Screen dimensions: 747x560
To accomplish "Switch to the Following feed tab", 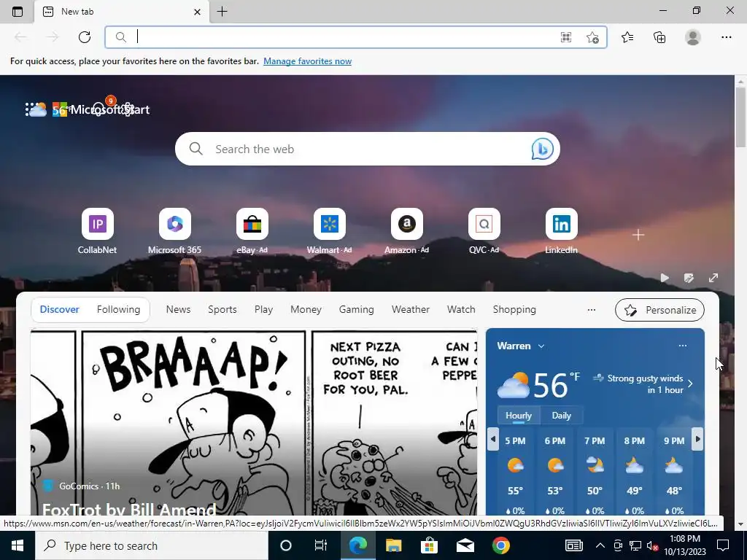I will [x=119, y=309].
